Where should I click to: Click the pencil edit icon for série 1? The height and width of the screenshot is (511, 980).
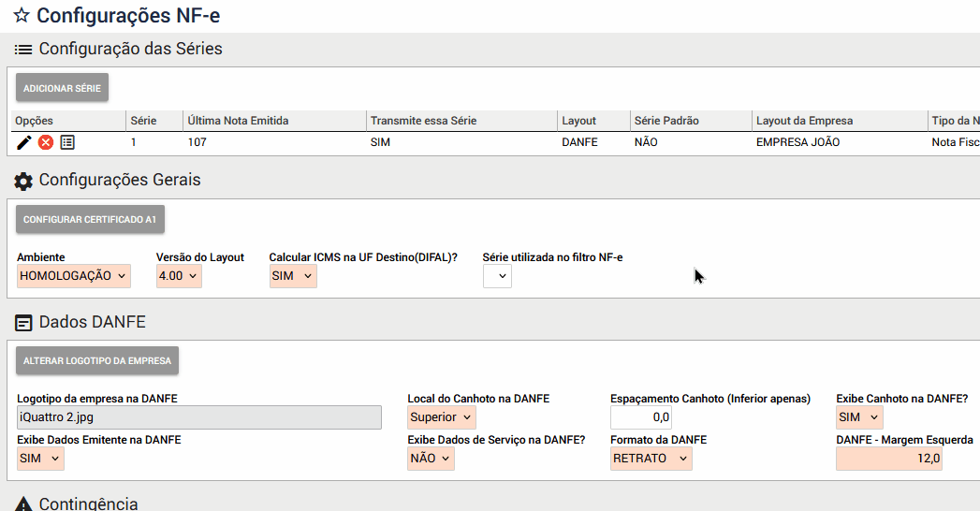click(25, 142)
